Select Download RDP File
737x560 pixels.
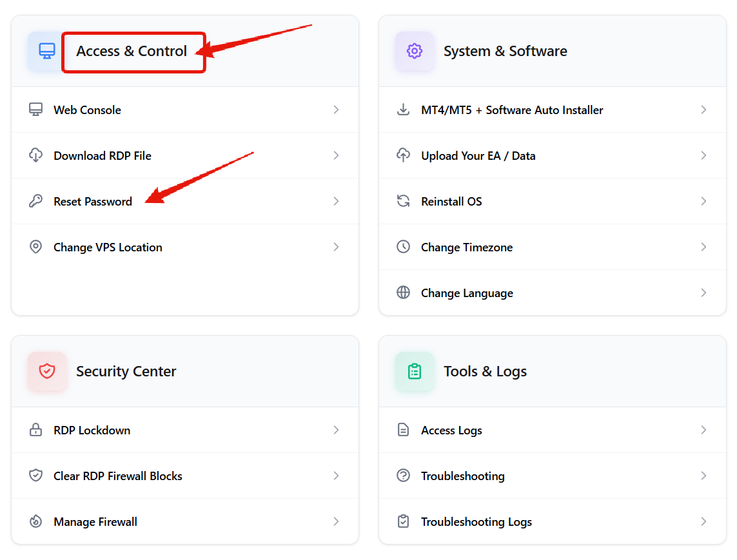[184, 155]
